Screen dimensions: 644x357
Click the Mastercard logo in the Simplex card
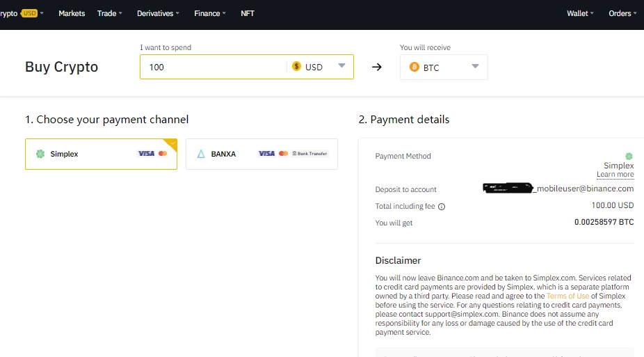(163, 154)
